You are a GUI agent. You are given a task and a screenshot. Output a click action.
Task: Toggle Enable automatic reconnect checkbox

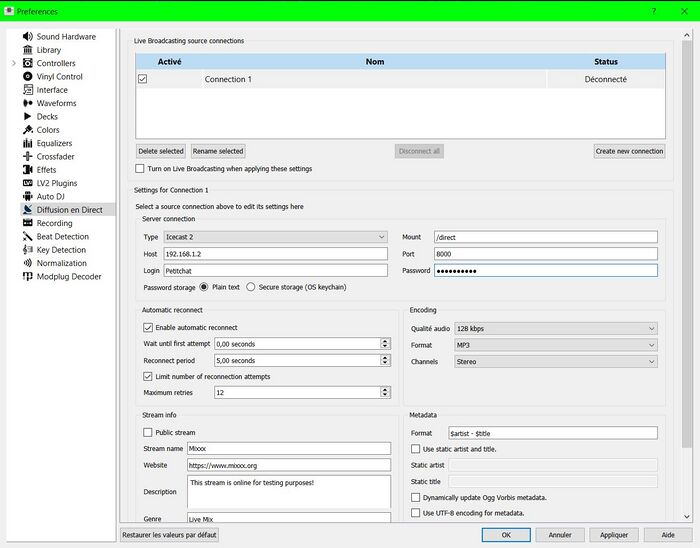pos(148,328)
